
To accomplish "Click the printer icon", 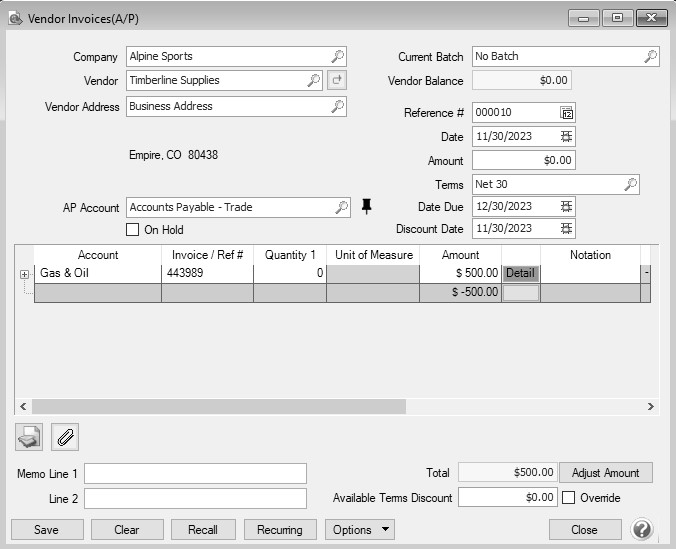I will 29,437.
